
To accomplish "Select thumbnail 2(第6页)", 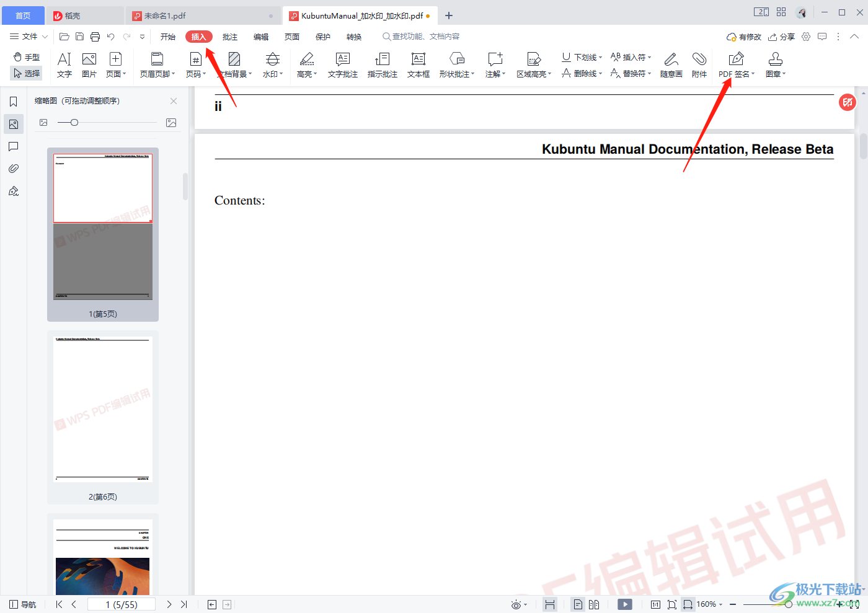I will pos(103,417).
